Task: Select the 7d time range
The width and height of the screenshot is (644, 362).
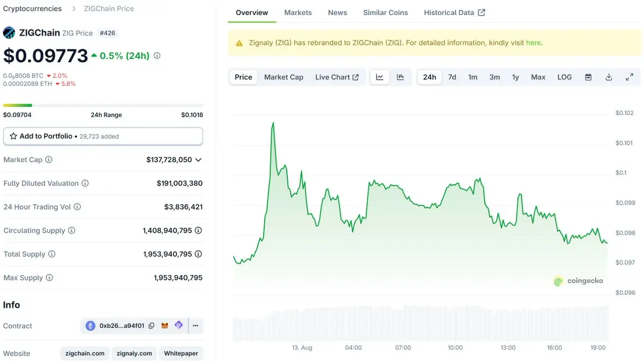Action: click(452, 77)
